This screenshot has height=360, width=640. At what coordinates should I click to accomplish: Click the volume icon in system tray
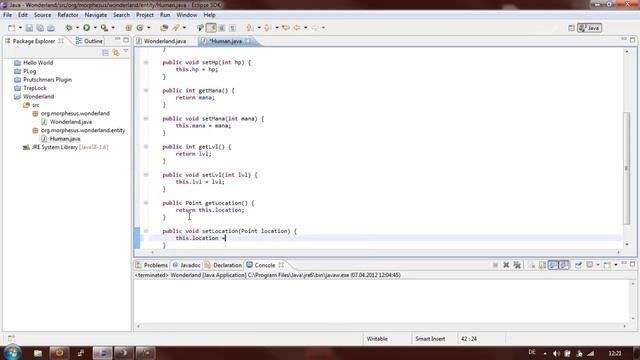(x=556, y=353)
